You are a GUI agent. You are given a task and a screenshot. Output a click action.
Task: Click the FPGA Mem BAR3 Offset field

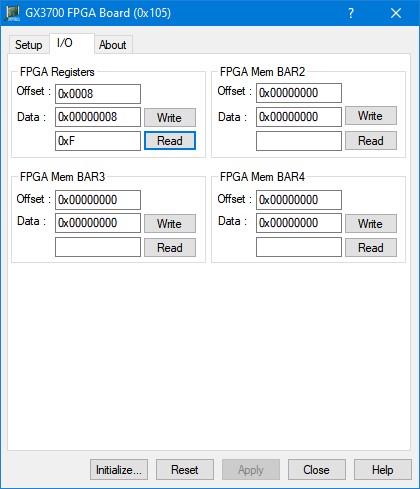point(98,200)
